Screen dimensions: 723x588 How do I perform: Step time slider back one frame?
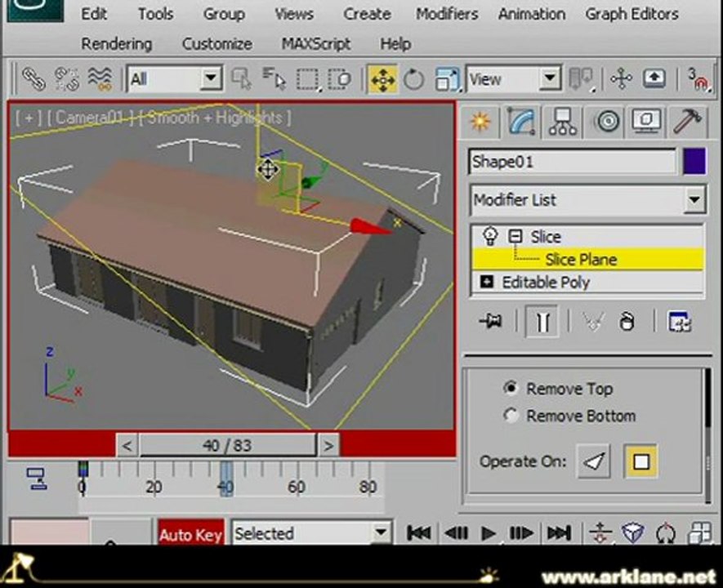(127, 446)
